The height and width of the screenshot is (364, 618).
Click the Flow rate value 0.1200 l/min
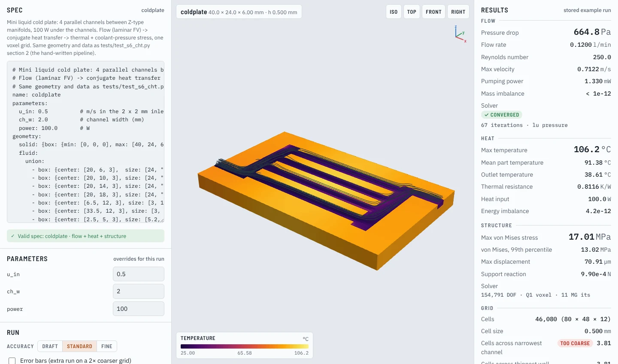591,45
